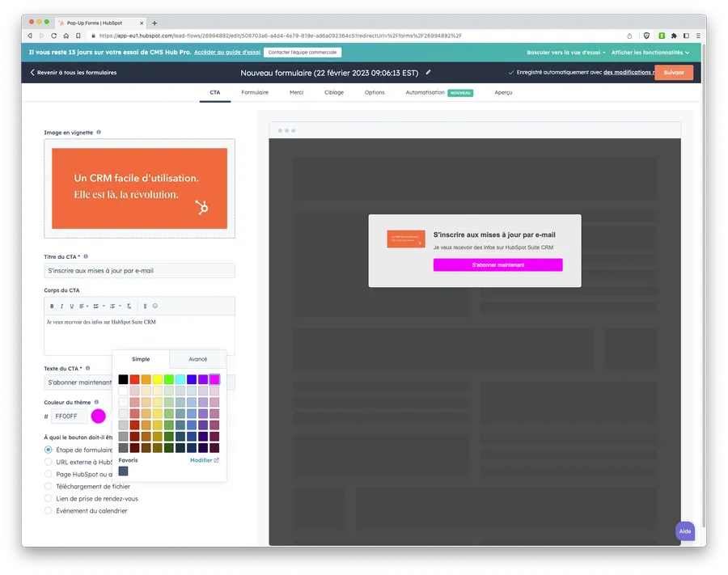This screenshot has height=575, width=728.
Task: Open browser home page
Action: 66,36
